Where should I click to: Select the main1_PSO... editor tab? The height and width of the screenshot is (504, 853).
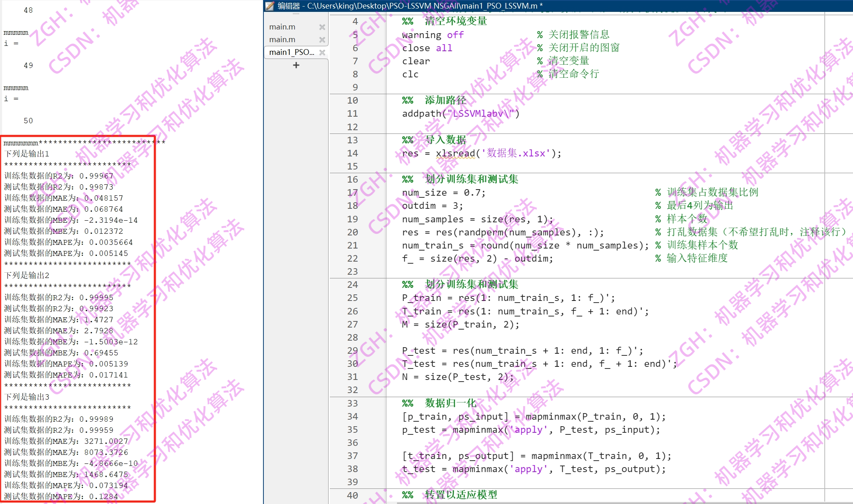point(292,52)
